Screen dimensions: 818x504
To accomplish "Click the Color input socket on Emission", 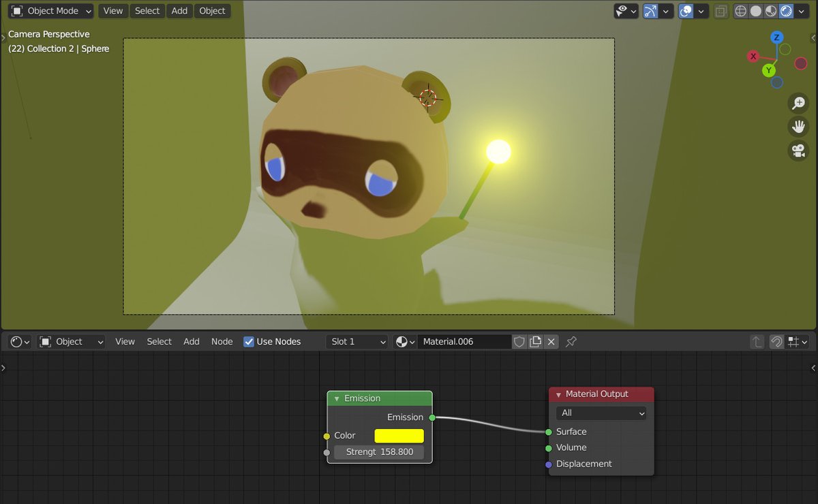I will pyautogui.click(x=327, y=436).
